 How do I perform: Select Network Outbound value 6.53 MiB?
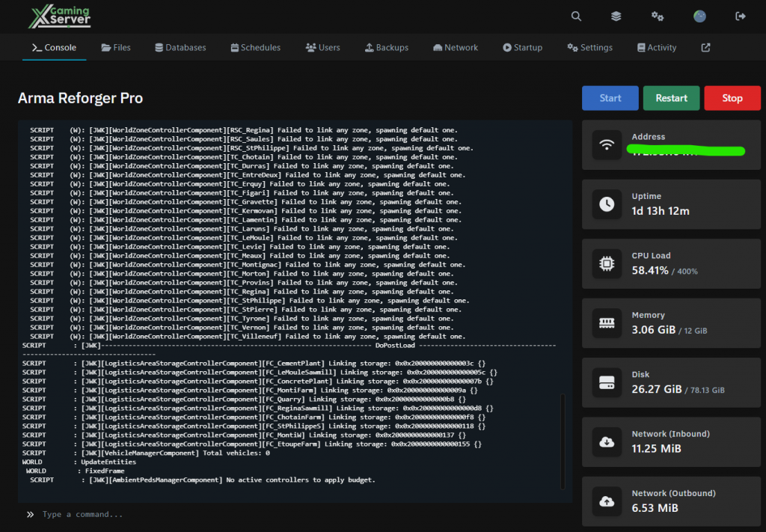coord(655,508)
